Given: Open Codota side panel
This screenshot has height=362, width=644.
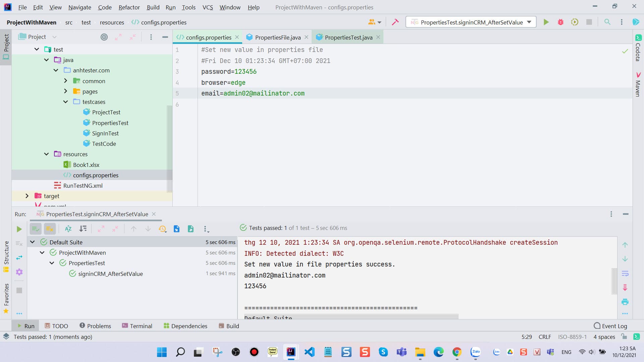Looking at the screenshot, I should (x=638, y=48).
